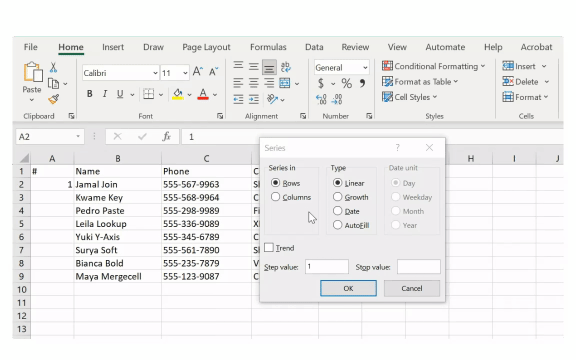The image size is (576, 360).
Task: Select Date type radio button
Action: click(x=338, y=211)
